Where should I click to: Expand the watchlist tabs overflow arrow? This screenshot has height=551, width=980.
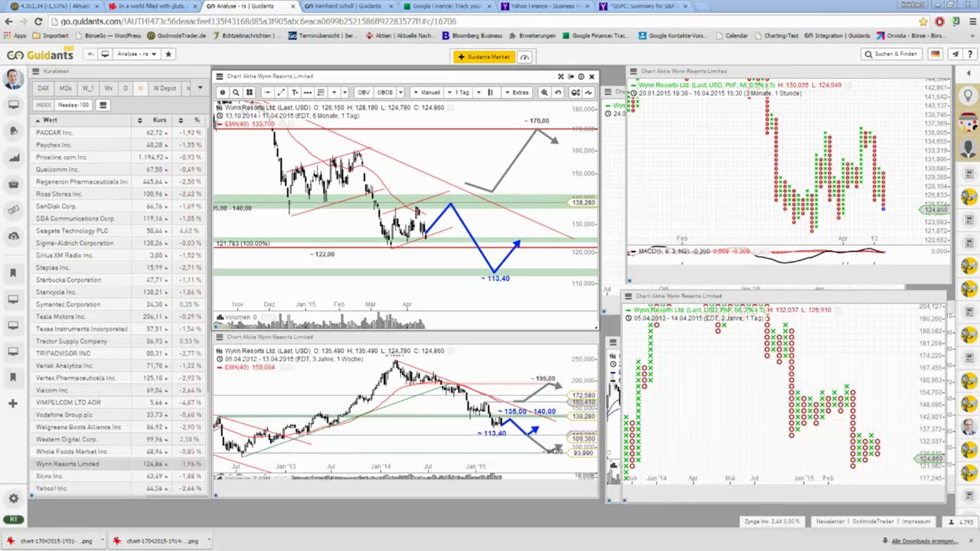[x=200, y=88]
